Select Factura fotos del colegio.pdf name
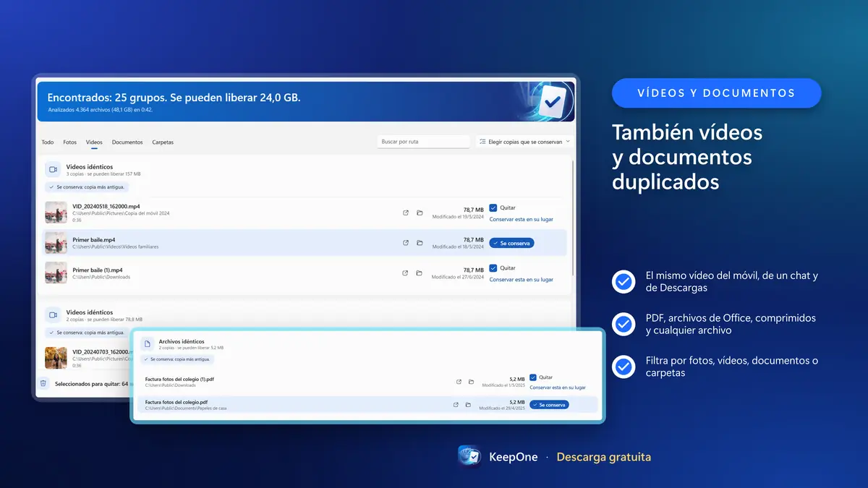The image size is (868, 488). 176,402
